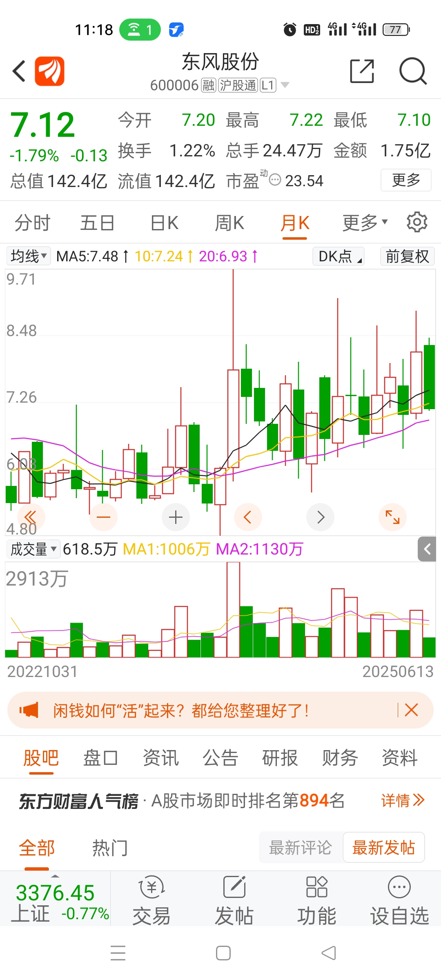Collapse side panel gray arrow
The width and height of the screenshot is (441, 980).
(427, 549)
